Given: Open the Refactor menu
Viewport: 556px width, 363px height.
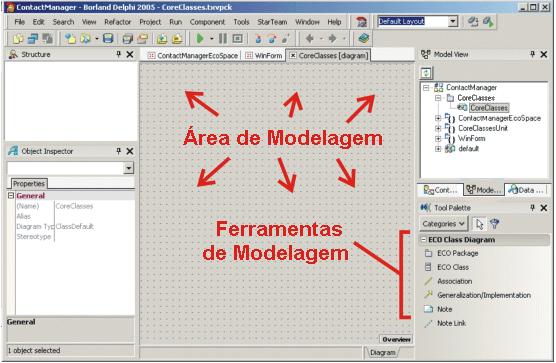Looking at the screenshot, I should 118,22.
